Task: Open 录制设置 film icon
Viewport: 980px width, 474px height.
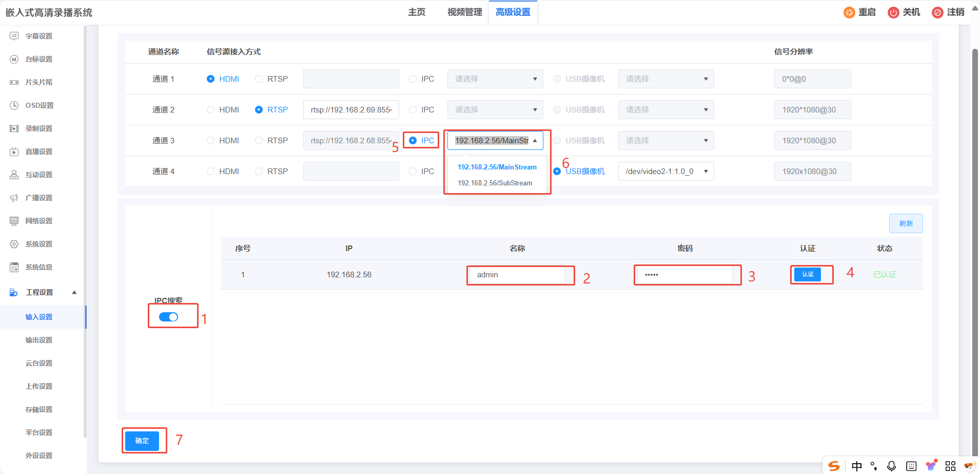Action: [14, 128]
